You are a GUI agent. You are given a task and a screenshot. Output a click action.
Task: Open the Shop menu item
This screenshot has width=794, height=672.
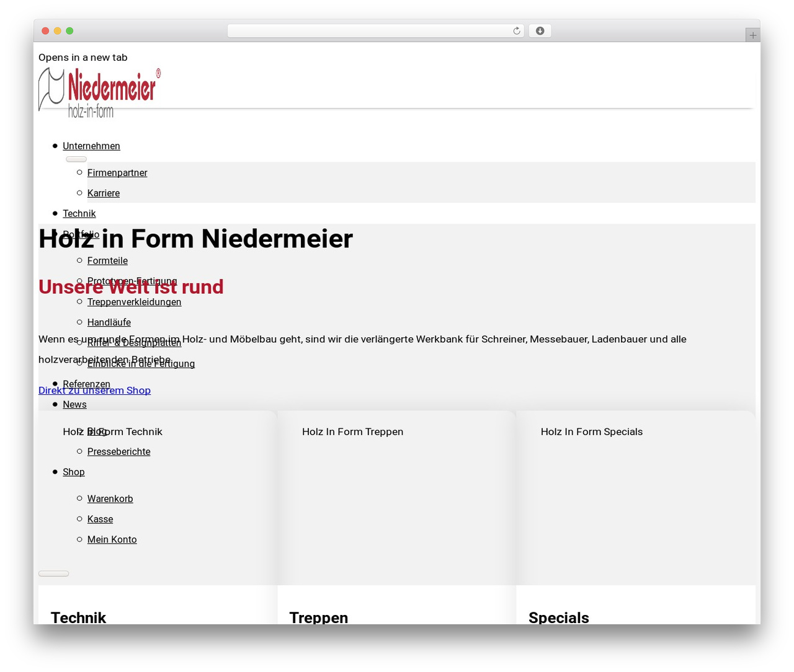(x=74, y=472)
